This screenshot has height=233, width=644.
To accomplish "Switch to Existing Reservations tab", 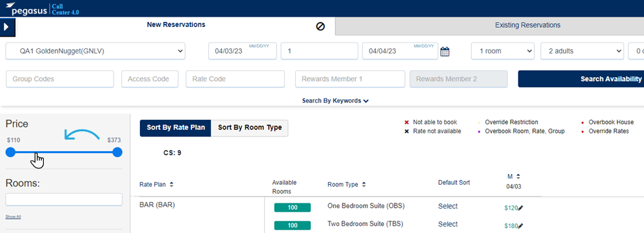I will (528, 25).
